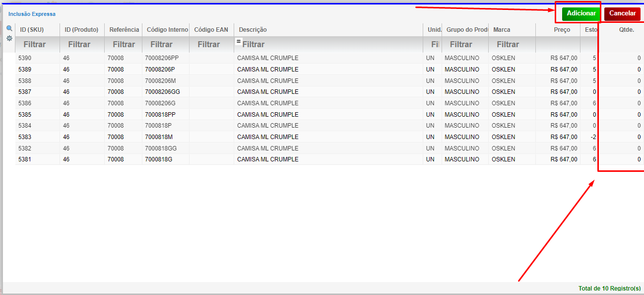Open the grid settings gear icon
This screenshot has width=644, height=295.
(x=9, y=38)
